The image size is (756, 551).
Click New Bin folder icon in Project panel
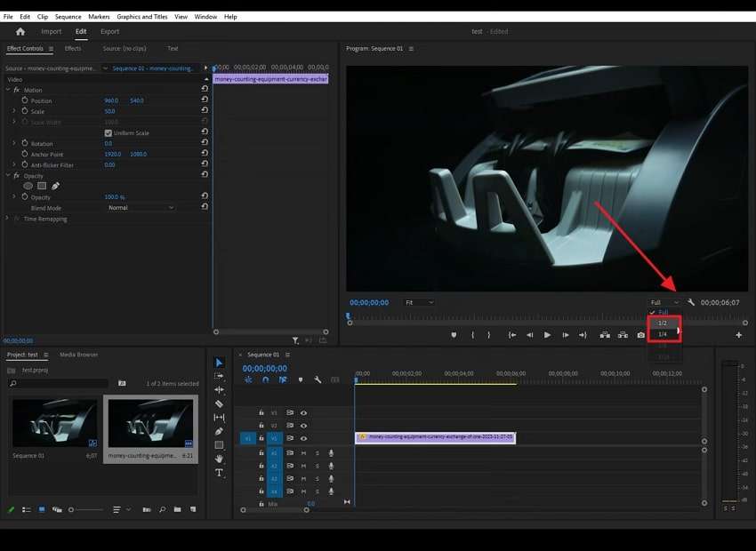pyautogui.click(x=177, y=509)
